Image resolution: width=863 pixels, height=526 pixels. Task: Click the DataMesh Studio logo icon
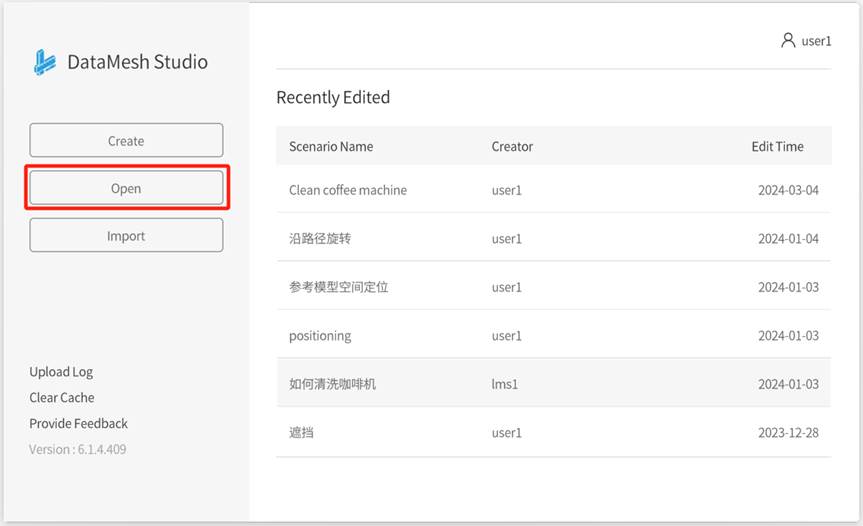[x=44, y=62]
